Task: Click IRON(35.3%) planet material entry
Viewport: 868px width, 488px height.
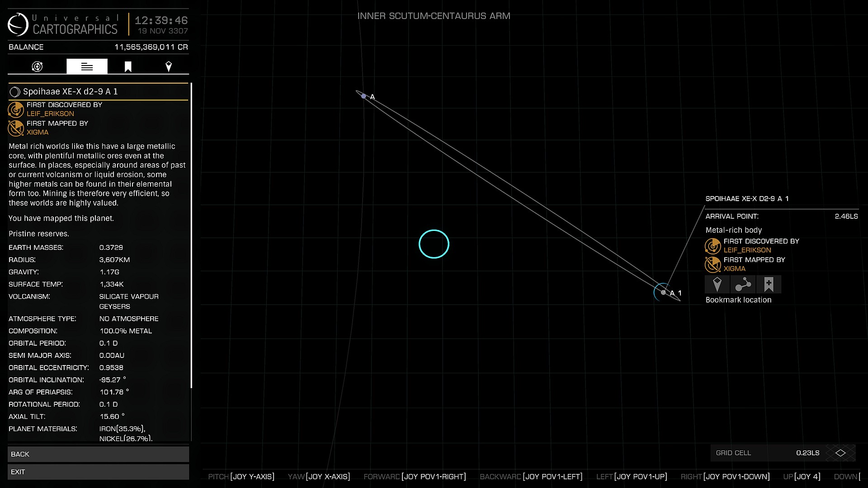Action: 122,429
